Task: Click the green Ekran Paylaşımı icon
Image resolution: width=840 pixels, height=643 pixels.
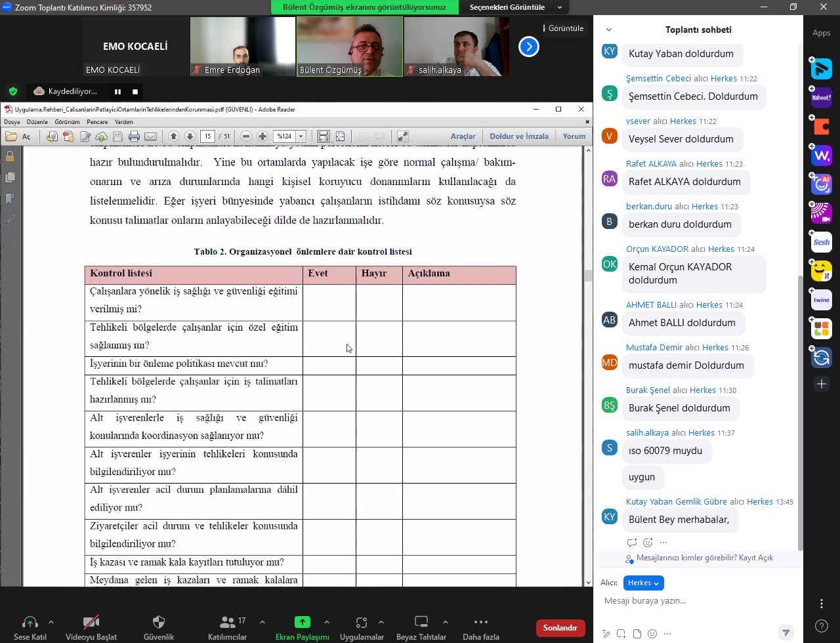Action: [302, 622]
